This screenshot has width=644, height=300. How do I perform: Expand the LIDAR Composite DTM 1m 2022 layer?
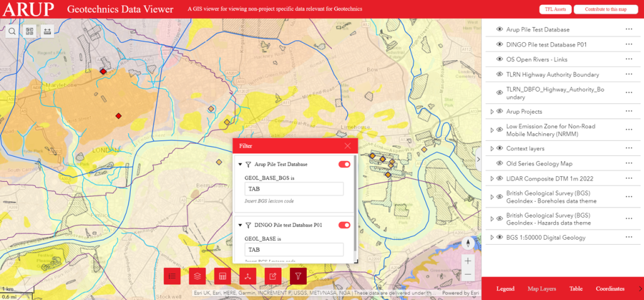pyautogui.click(x=492, y=179)
